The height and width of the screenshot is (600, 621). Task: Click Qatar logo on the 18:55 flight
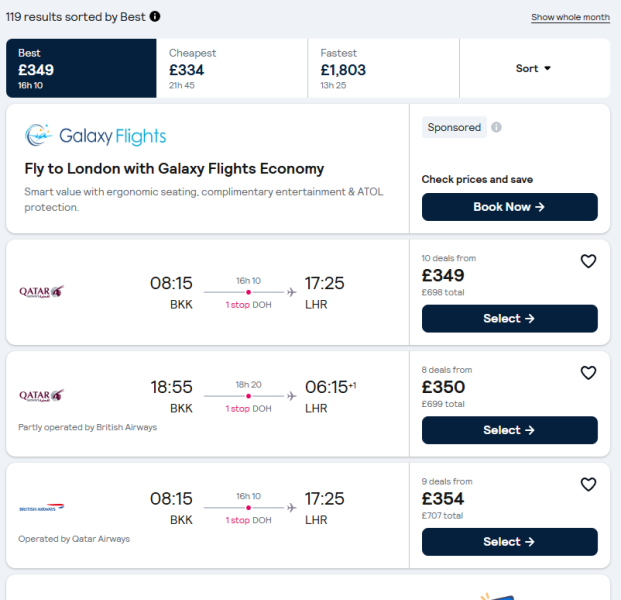coord(42,395)
